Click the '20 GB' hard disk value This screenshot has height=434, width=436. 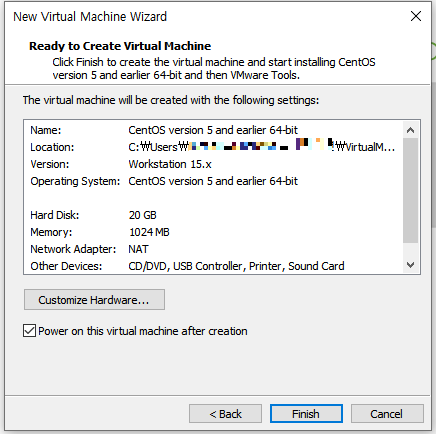tap(143, 215)
